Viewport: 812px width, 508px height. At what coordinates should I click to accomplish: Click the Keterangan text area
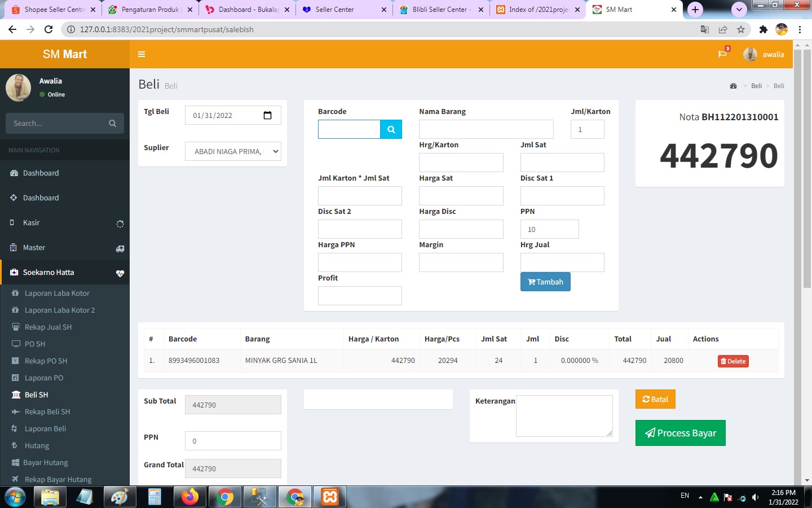click(x=564, y=416)
